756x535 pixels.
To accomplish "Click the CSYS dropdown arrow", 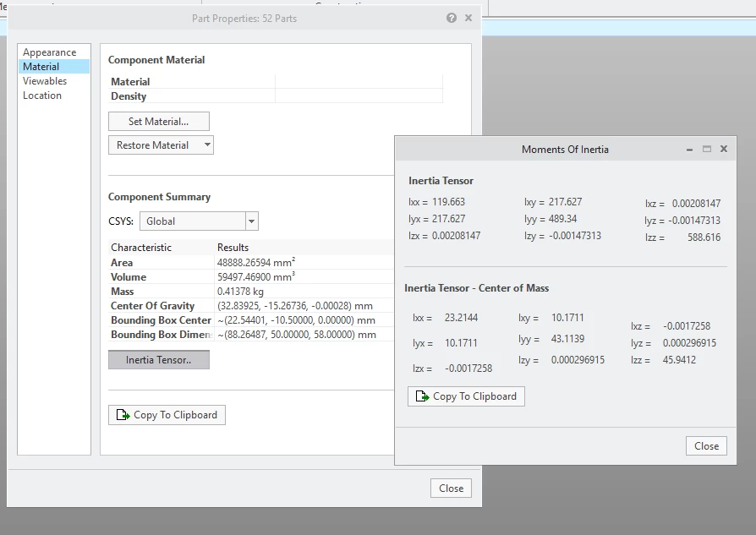I will click(x=252, y=221).
